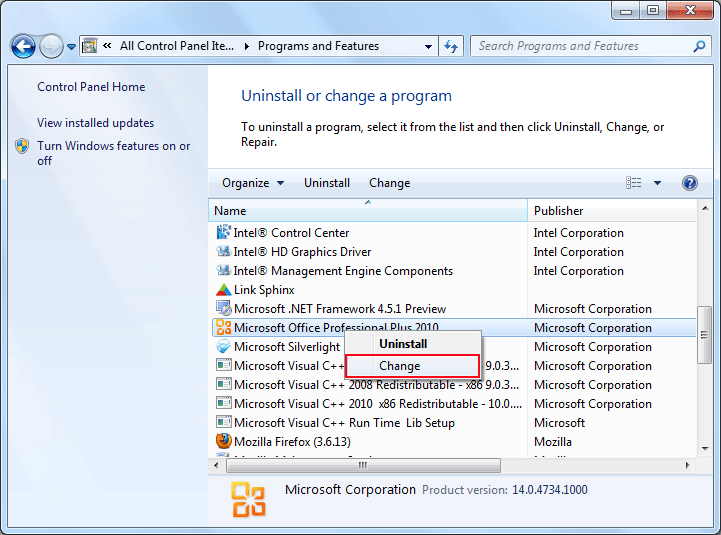
Task: Click the vertical scrollbar down arrow
Action: (705, 449)
